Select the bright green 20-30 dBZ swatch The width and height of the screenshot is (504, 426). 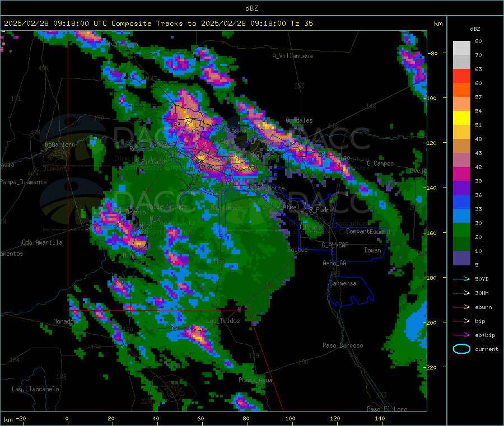[461, 230]
